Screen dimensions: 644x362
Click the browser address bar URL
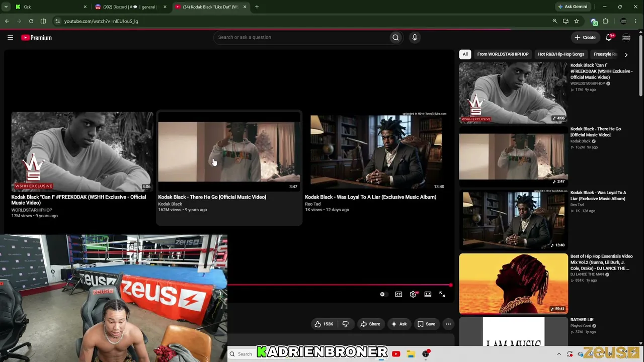[101, 21]
